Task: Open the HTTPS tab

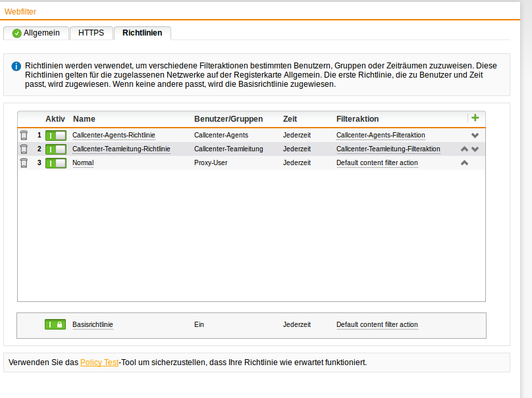Action: 91,33
